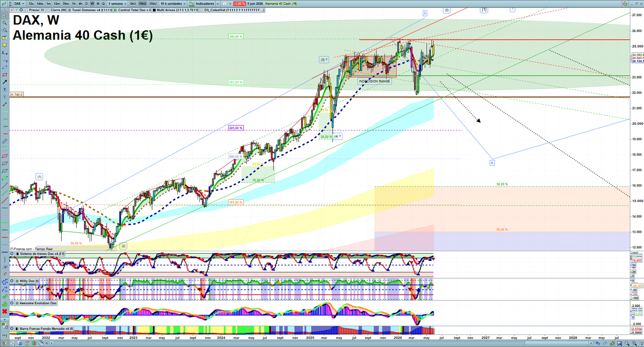Toggle Control Total Doc v.6 indicator box
This screenshot has height=347, width=644.
116,10
